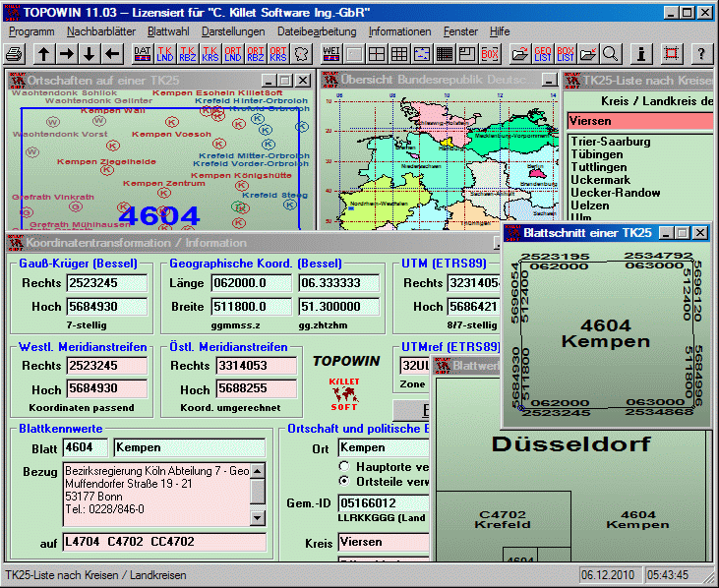Click the Blatt number field 4604

[x=86, y=447]
